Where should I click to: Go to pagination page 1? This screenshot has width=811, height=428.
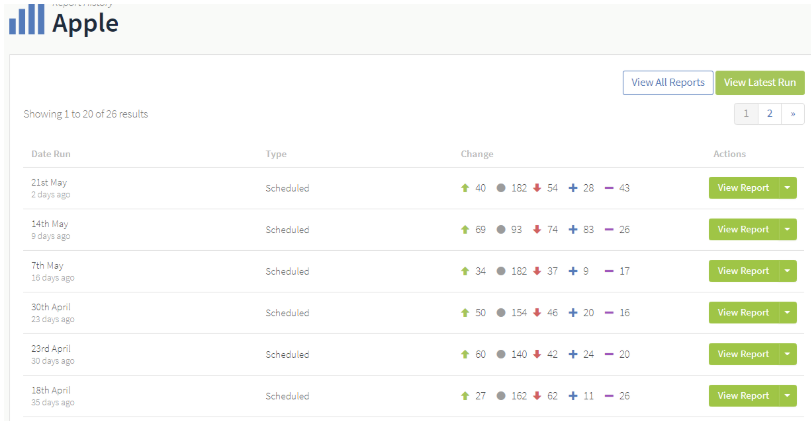(746, 114)
